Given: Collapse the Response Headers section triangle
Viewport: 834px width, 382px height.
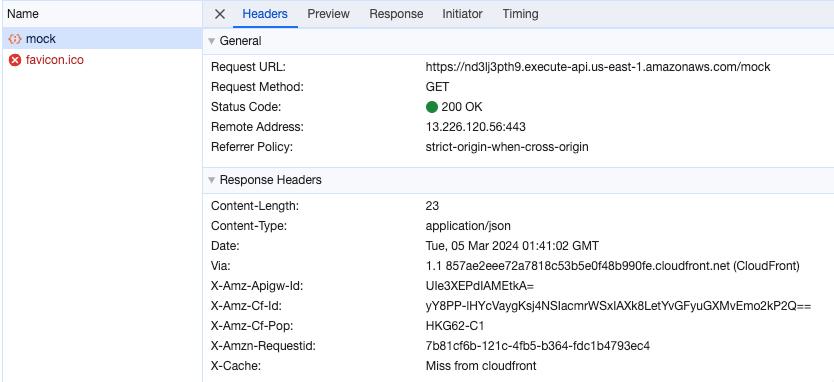Looking at the screenshot, I should 212,180.
